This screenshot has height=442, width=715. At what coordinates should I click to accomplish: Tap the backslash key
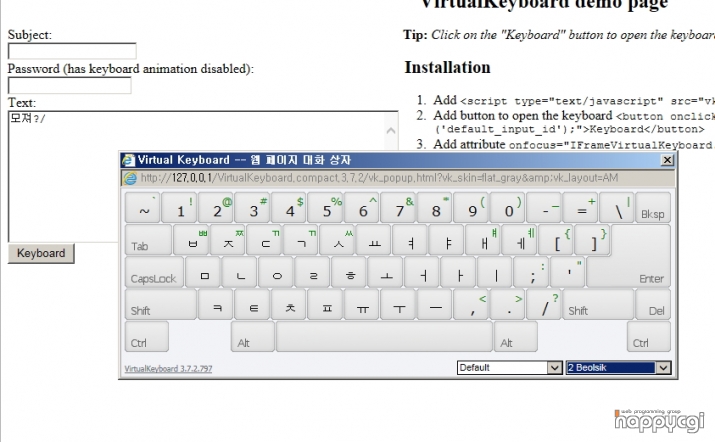tap(617, 208)
